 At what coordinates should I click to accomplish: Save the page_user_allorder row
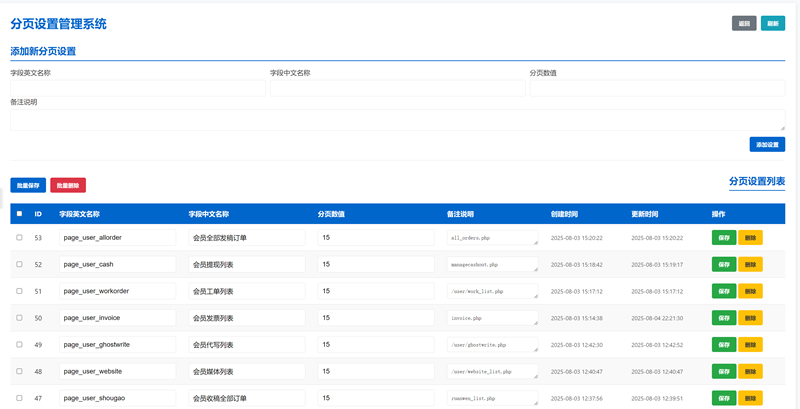(x=724, y=238)
